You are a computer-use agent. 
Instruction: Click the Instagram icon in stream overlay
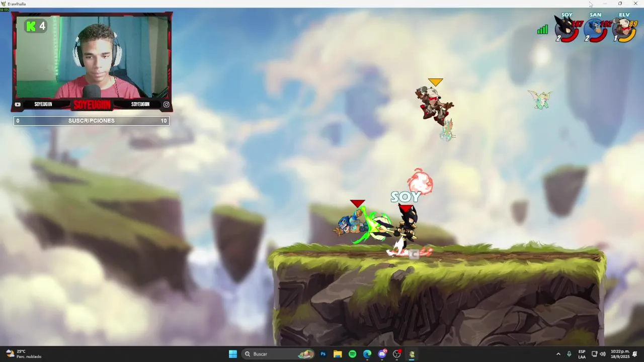point(167,105)
